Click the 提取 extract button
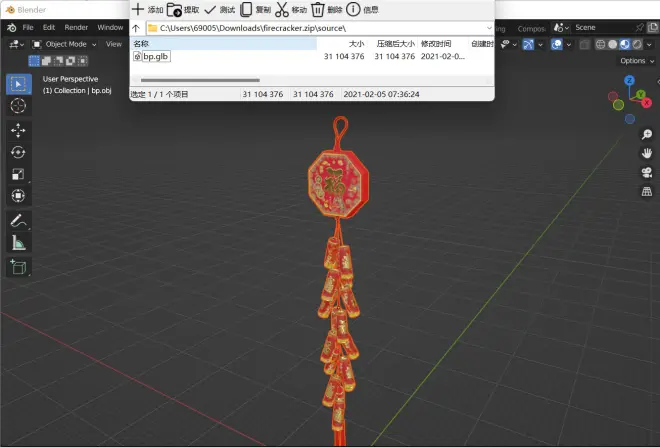 [x=183, y=10]
